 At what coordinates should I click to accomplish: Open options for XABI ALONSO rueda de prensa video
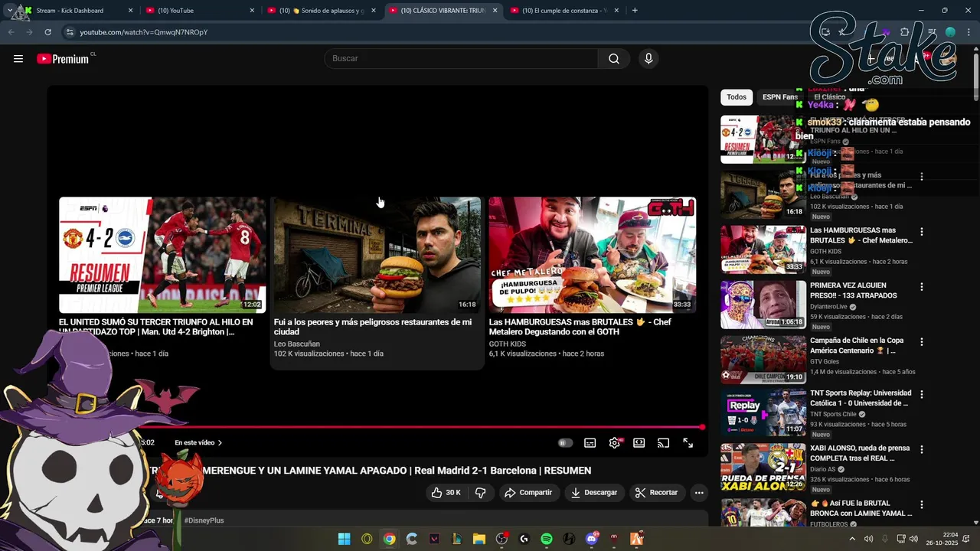(922, 450)
